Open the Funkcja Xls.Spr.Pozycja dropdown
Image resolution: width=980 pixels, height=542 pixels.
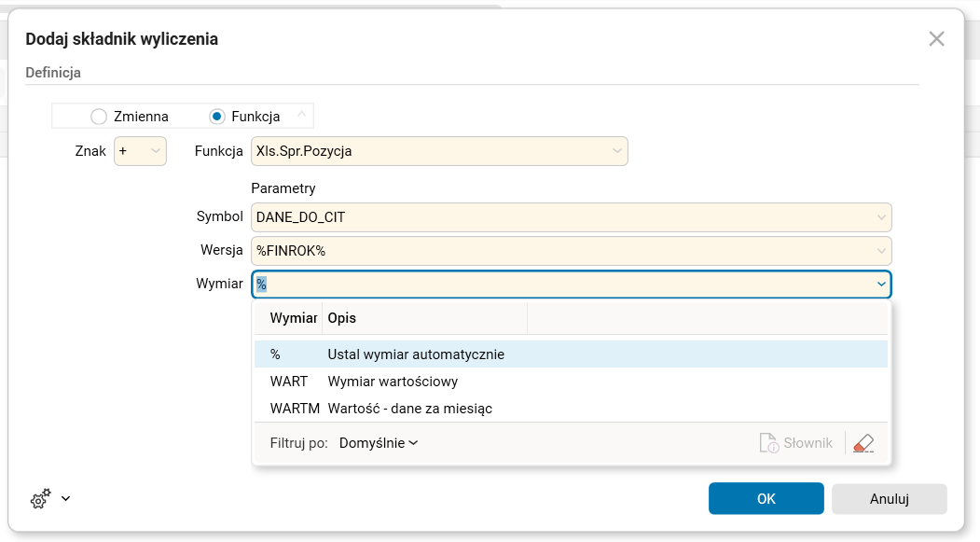pyautogui.click(x=616, y=151)
